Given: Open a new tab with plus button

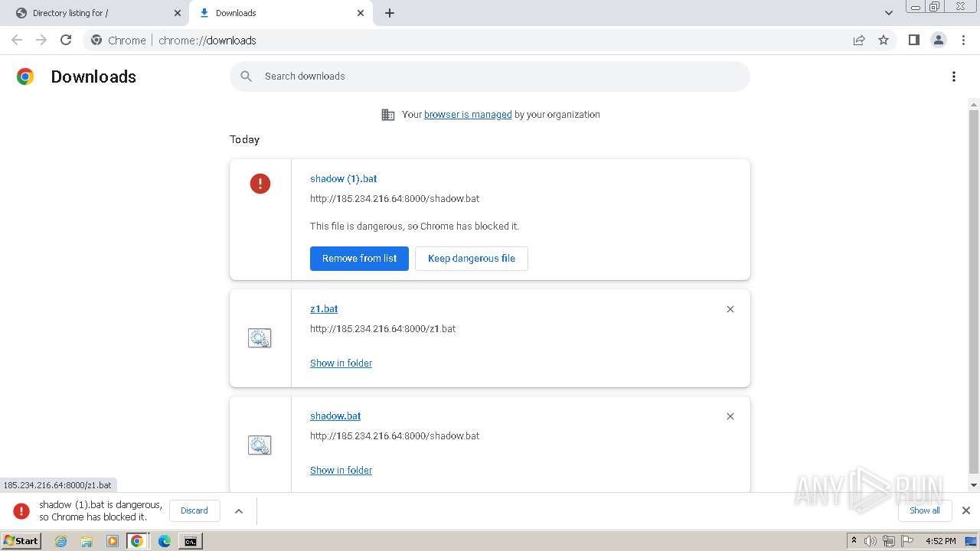Looking at the screenshot, I should [390, 13].
